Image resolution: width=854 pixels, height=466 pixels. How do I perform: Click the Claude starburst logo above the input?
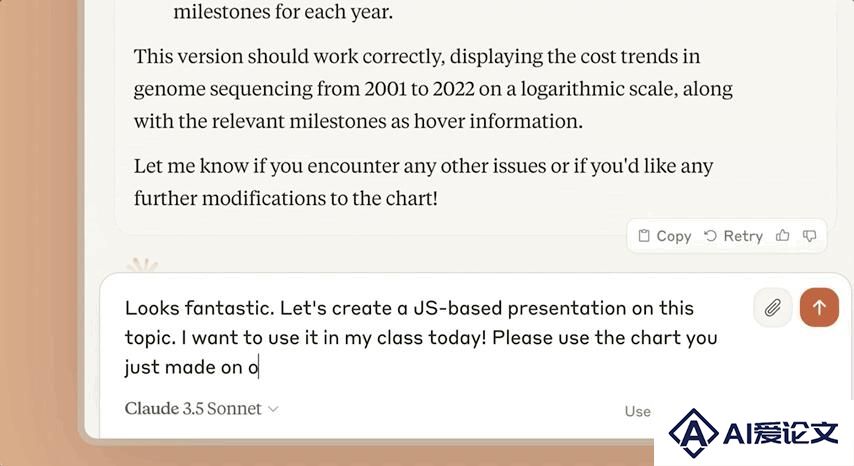(142, 266)
